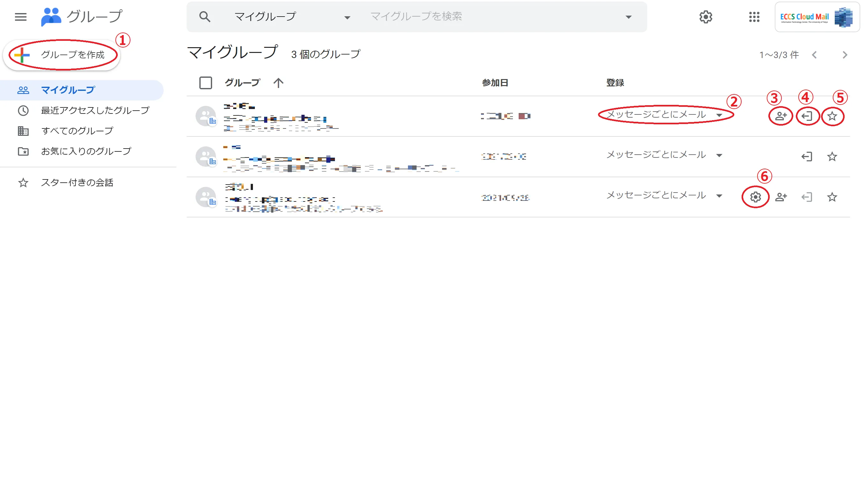
Task: Toggle the select-all groups checkbox
Action: [x=205, y=83]
